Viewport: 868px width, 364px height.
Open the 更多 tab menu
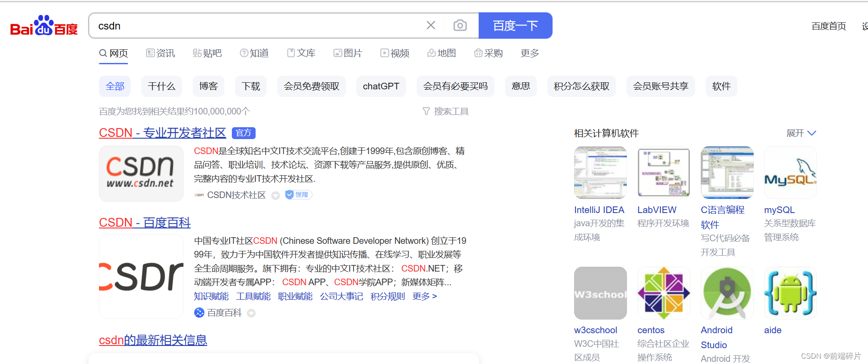click(x=530, y=53)
